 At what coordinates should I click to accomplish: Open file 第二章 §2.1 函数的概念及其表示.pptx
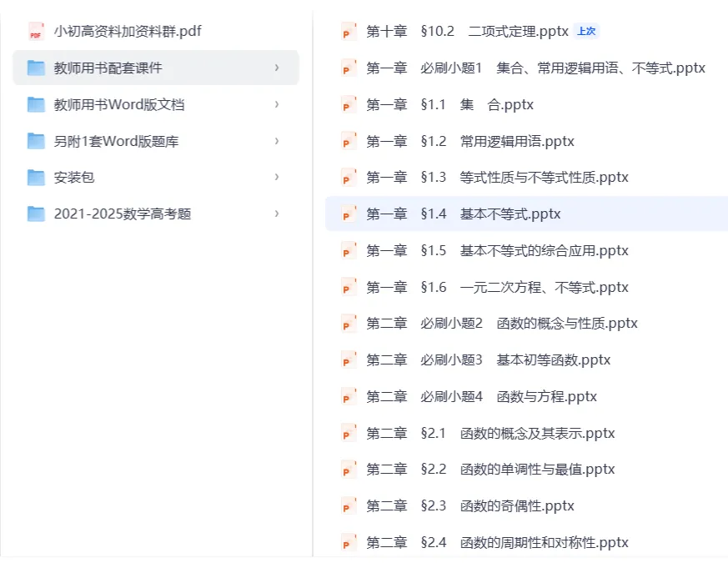[x=490, y=433]
